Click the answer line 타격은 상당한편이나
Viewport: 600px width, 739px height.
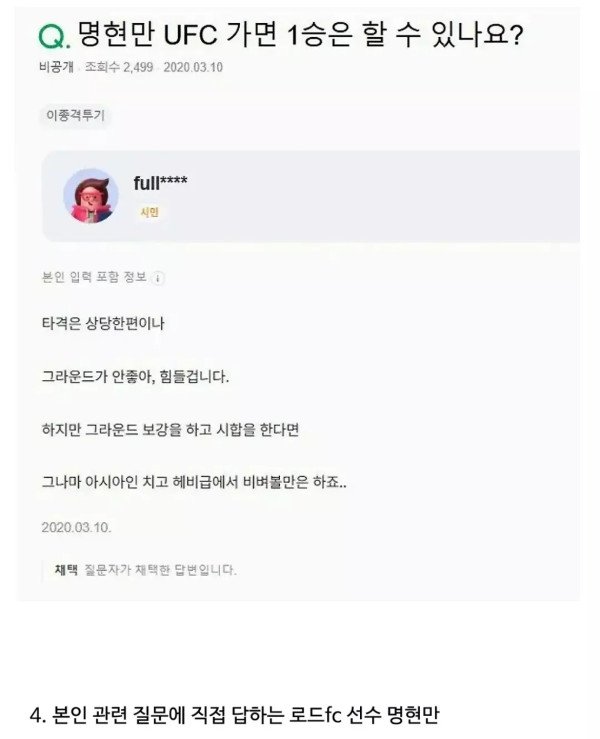[103, 324]
